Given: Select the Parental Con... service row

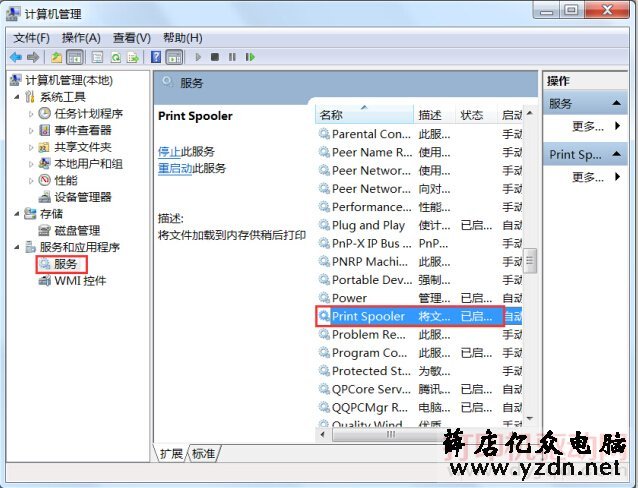Looking at the screenshot, I should click(x=419, y=134).
